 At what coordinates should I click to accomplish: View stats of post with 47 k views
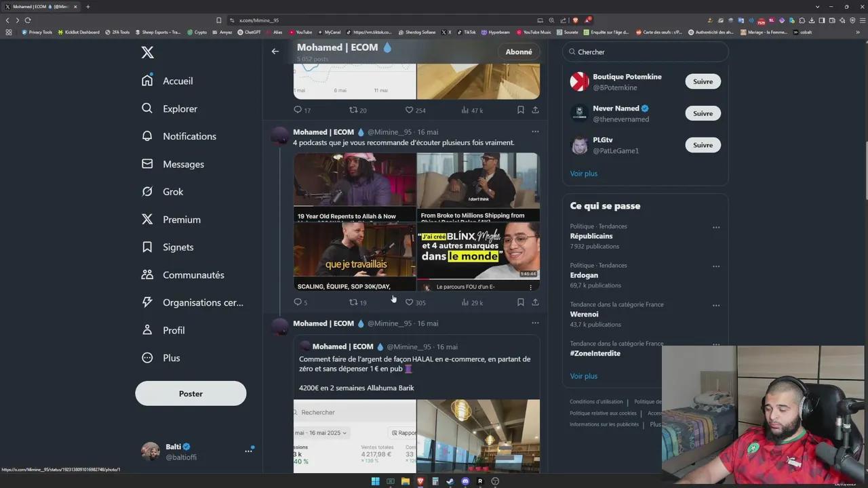[472, 110]
